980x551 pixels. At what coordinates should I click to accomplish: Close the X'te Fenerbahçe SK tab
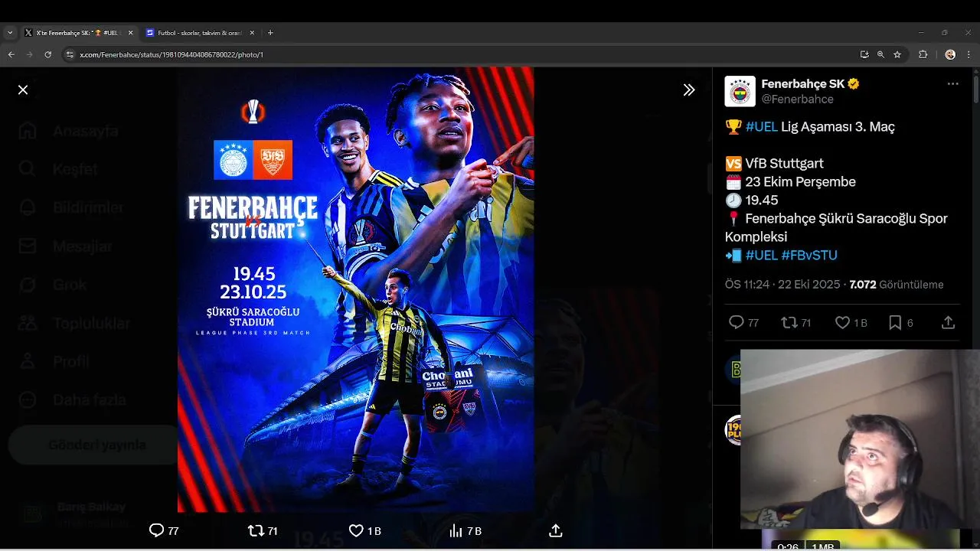point(130,33)
